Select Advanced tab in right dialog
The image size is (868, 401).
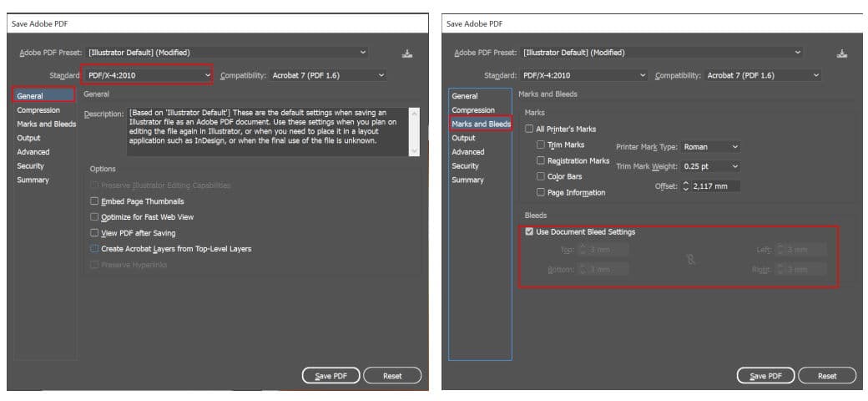pos(467,152)
